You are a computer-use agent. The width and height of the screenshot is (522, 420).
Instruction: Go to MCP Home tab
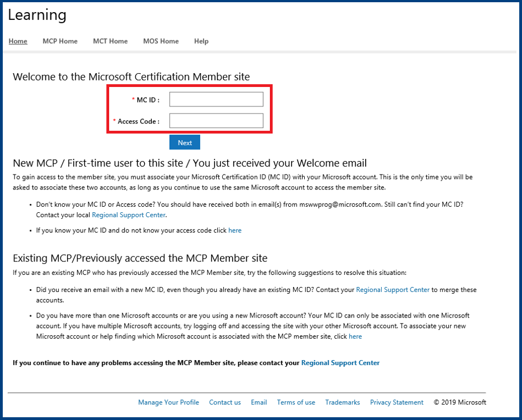click(60, 41)
